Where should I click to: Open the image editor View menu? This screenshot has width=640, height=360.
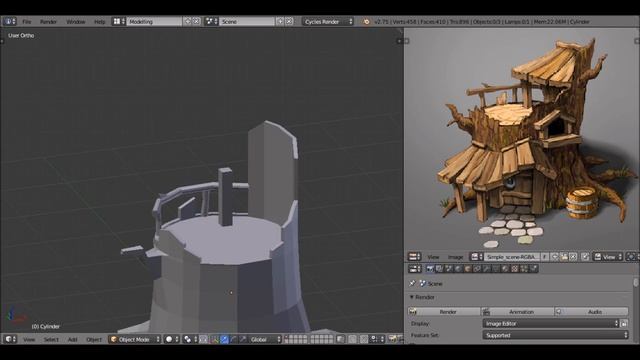click(433, 257)
